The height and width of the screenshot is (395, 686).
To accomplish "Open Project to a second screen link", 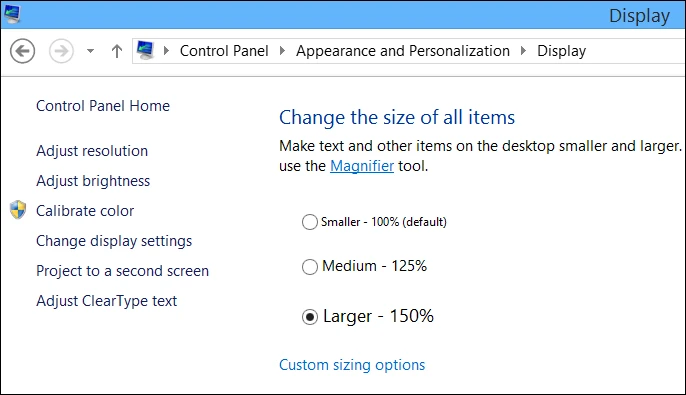I will 122,271.
